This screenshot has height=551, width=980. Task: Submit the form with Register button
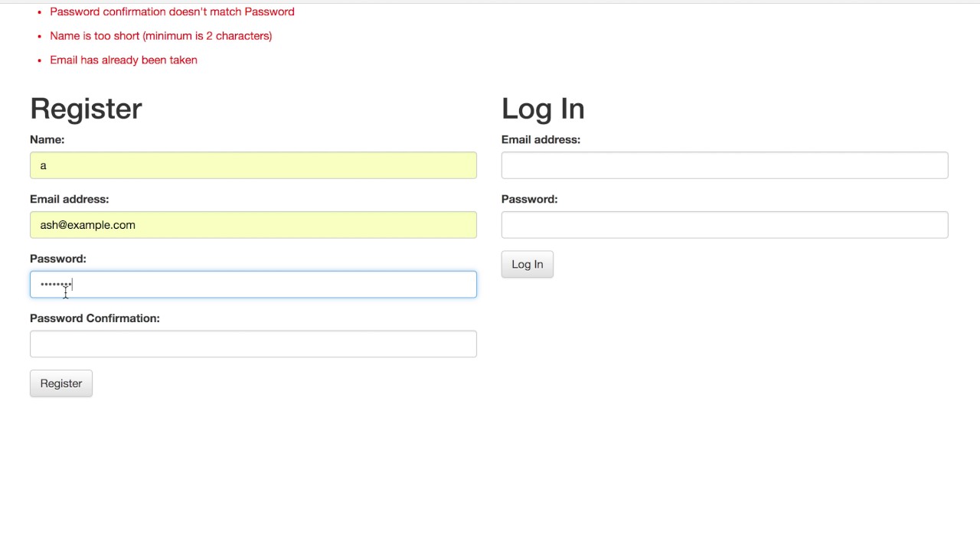pyautogui.click(x=61, y=383)
